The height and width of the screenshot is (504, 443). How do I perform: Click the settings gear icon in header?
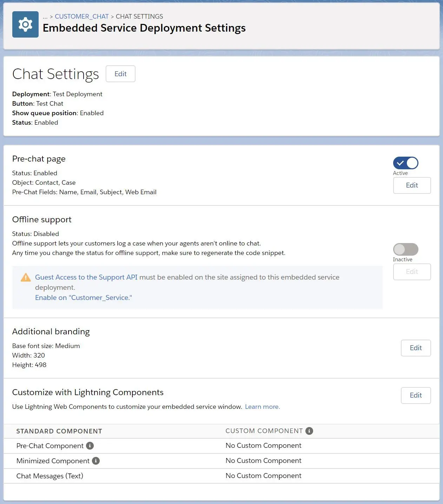[25, 24]
